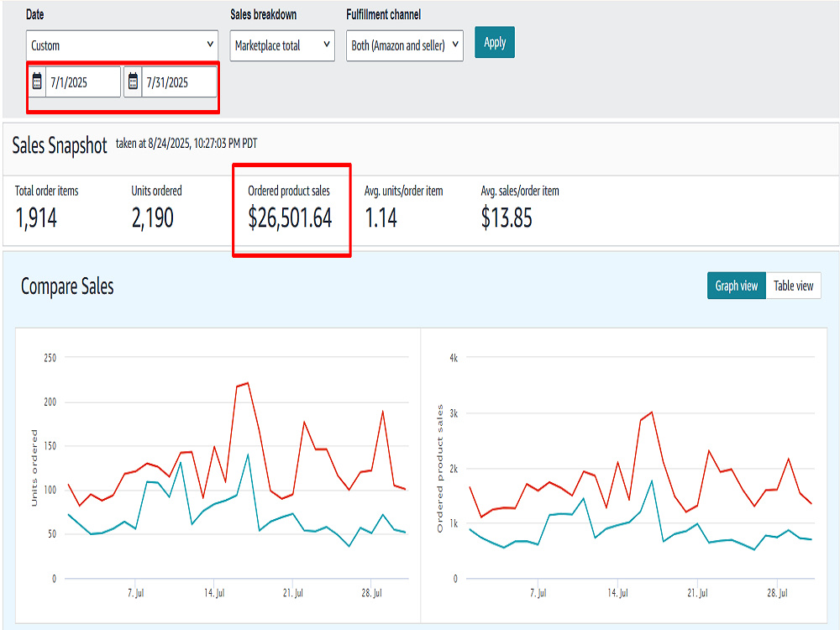This screenshot has width=840, height=630.
Task: Open the Fulfillment channel dropdown
Action: [x=405, y=45]
